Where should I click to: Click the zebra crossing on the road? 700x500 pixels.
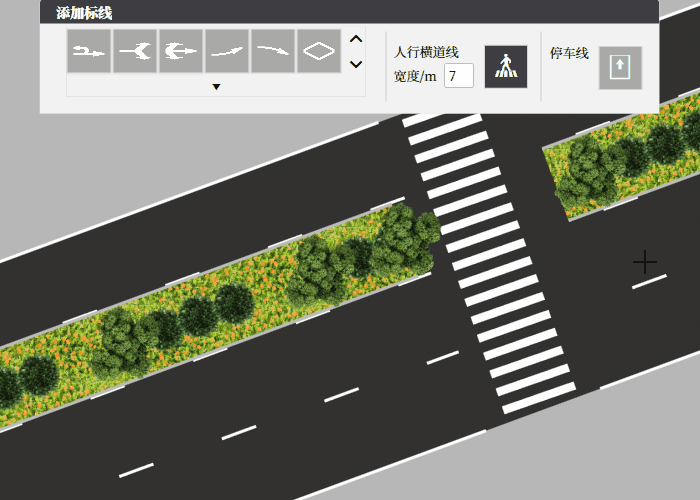coord(489,263)
